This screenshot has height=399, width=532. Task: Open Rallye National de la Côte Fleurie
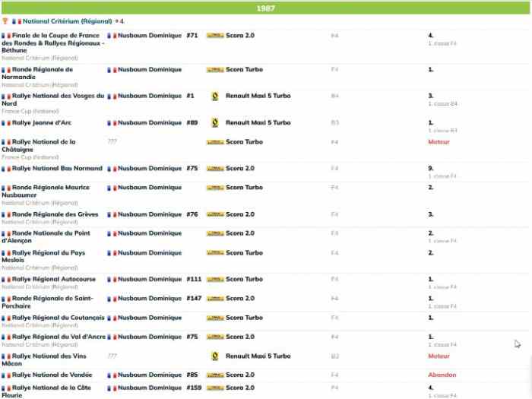pyautogui.click(x=46, y=391)
